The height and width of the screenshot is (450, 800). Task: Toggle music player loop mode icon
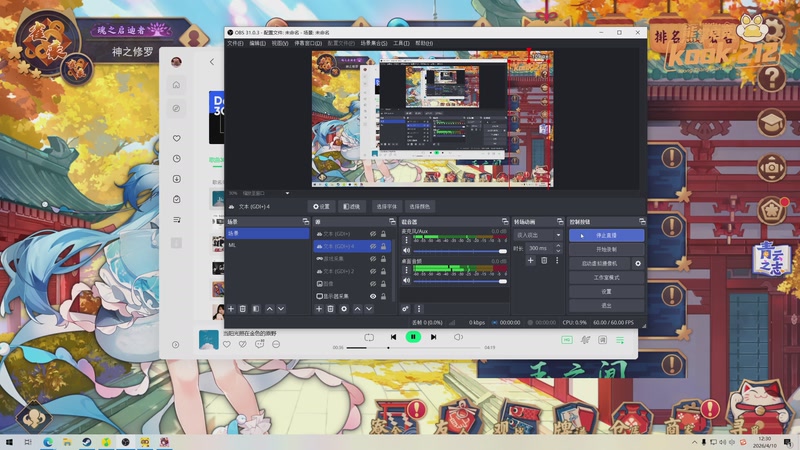point(369,337)
